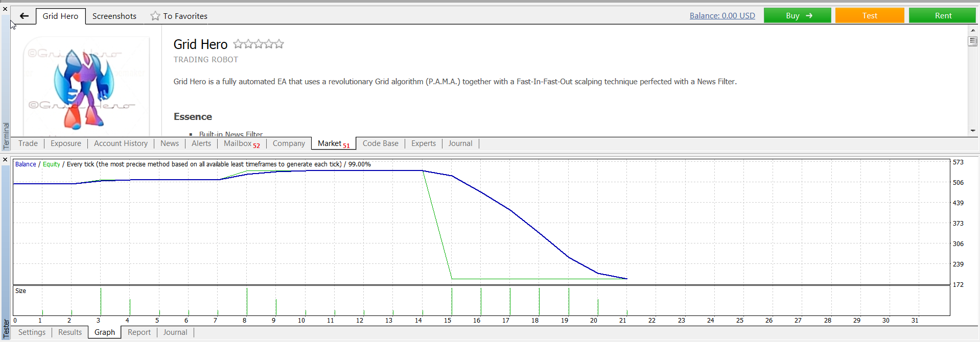Viewport: 980px width, 342px height.
Task: Open the News terminal tab
Action: pos(170,143)
